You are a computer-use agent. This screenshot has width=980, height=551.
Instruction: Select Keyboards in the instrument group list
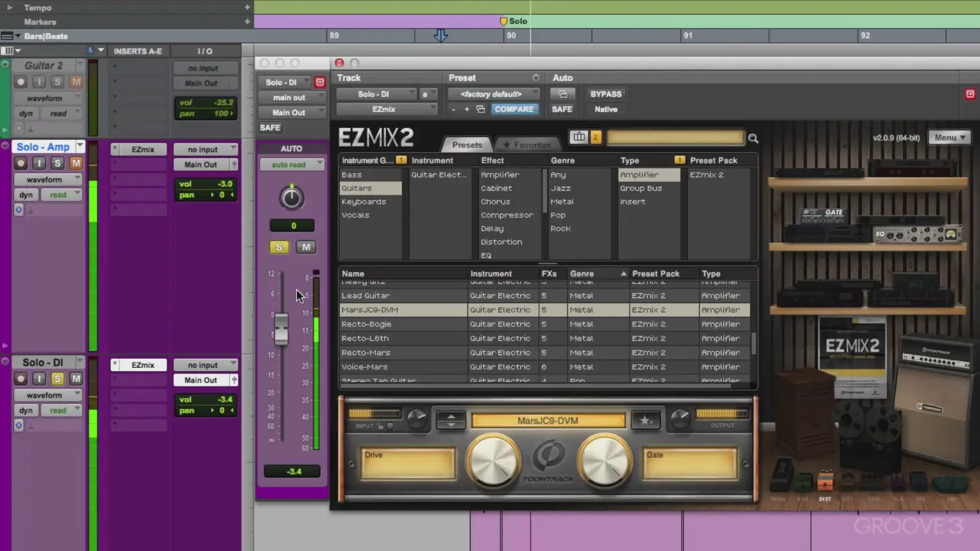[x=364, y=202]
